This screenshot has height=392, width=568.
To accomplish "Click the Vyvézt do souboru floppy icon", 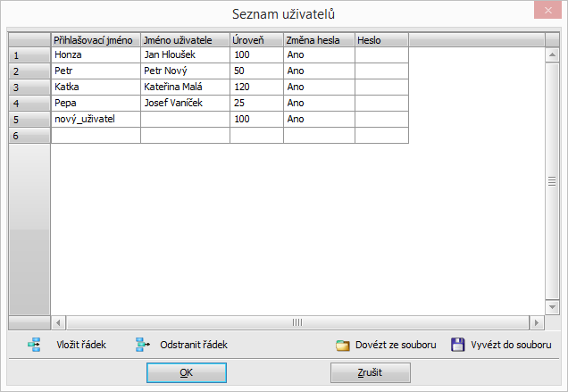I will [457, 345].
